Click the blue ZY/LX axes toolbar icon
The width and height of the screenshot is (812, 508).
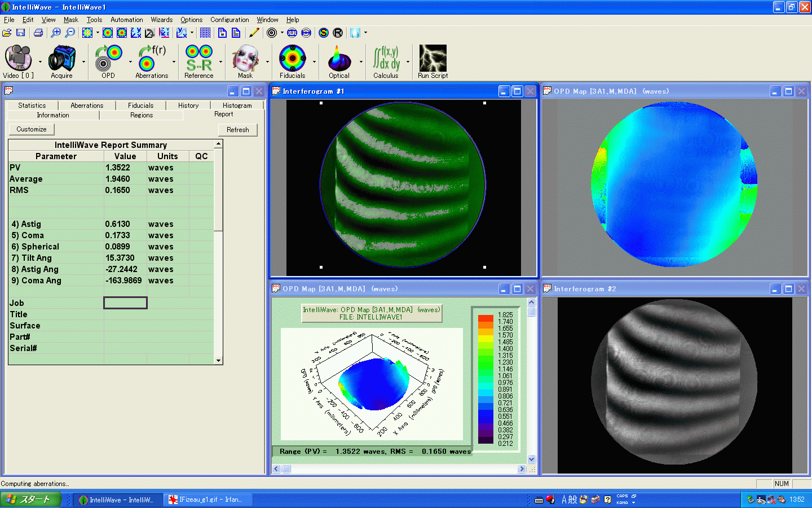136,33
